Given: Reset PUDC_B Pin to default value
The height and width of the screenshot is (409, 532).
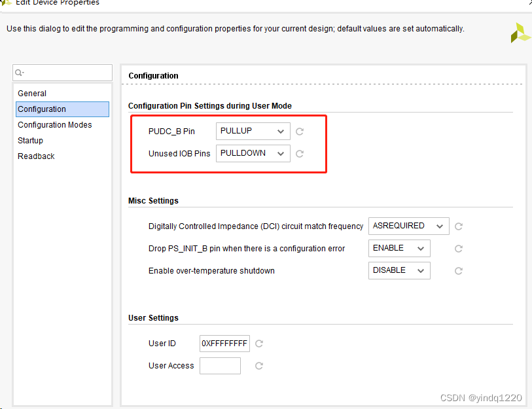Looking at the screenshot, I should [x=300, y=132].
